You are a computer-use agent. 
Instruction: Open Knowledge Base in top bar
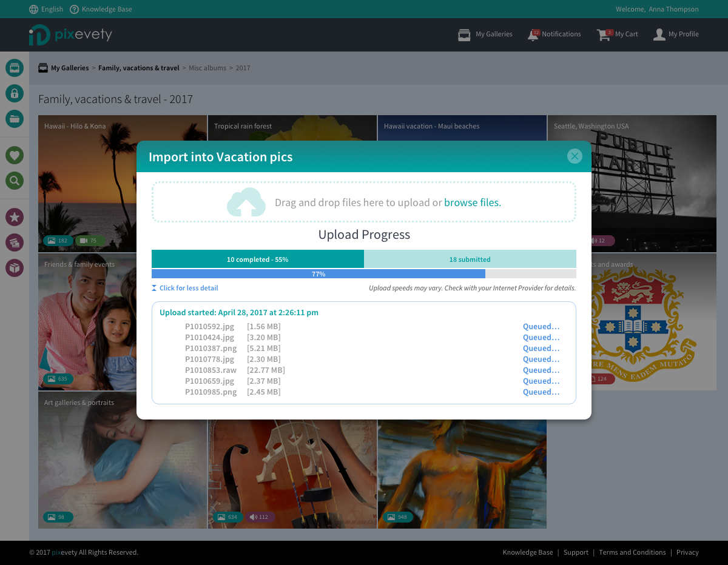coord(107,9)
